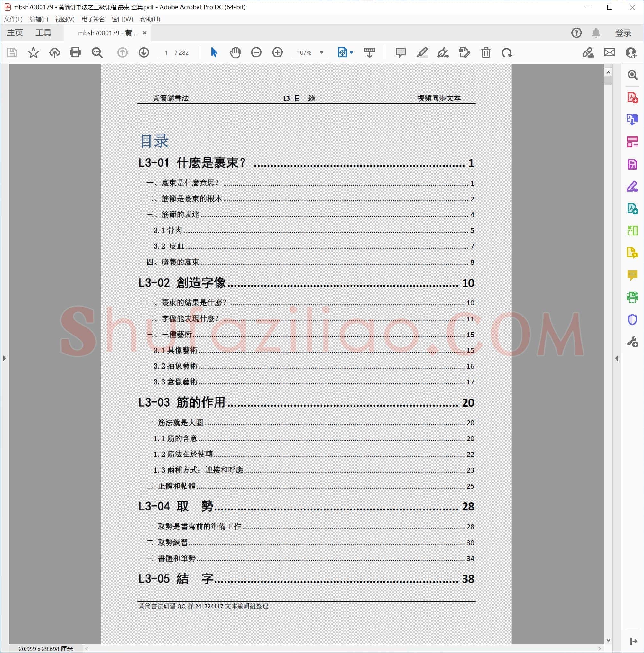
Task: Click the page number input field
Action: 166,53
